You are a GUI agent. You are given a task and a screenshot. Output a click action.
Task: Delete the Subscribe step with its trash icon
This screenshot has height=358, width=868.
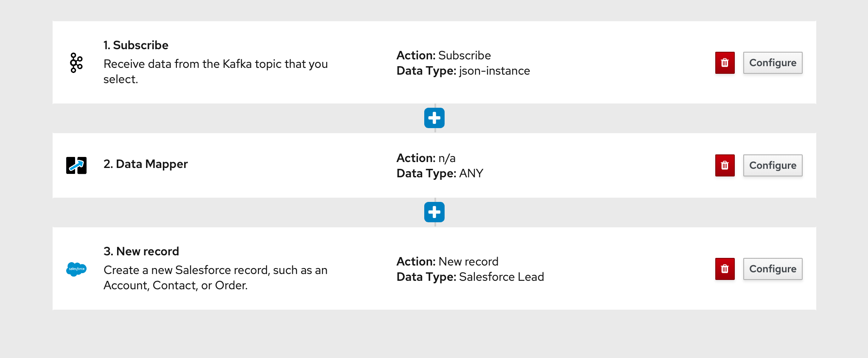point(725,63)
